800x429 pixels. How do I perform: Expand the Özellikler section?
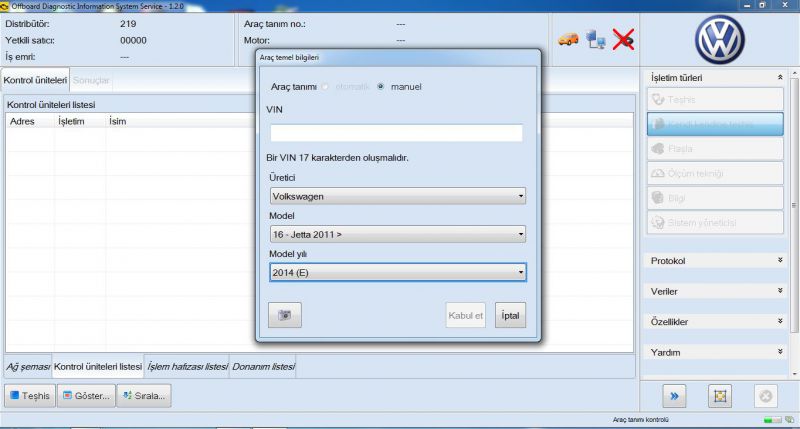[780, 321]
